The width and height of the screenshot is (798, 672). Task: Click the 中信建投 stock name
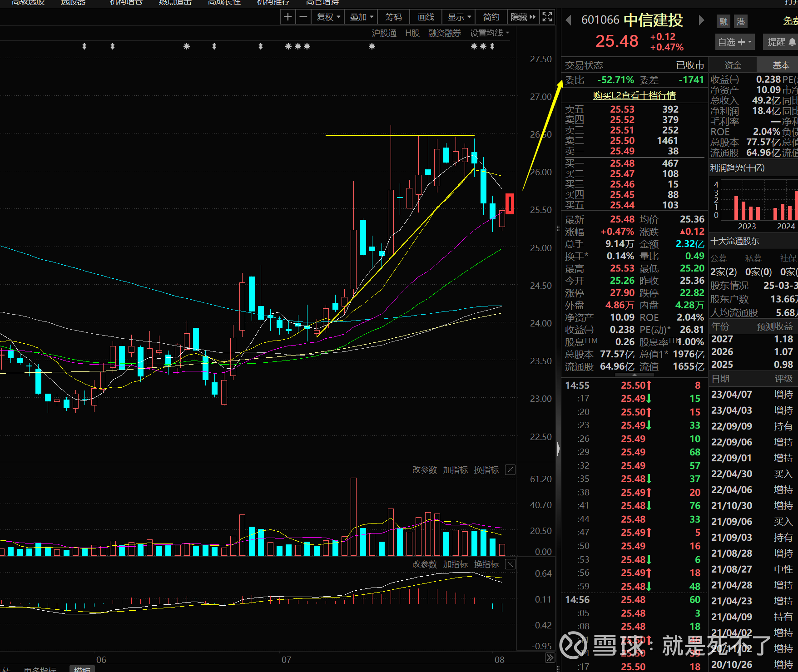click(x=653, y=20)
